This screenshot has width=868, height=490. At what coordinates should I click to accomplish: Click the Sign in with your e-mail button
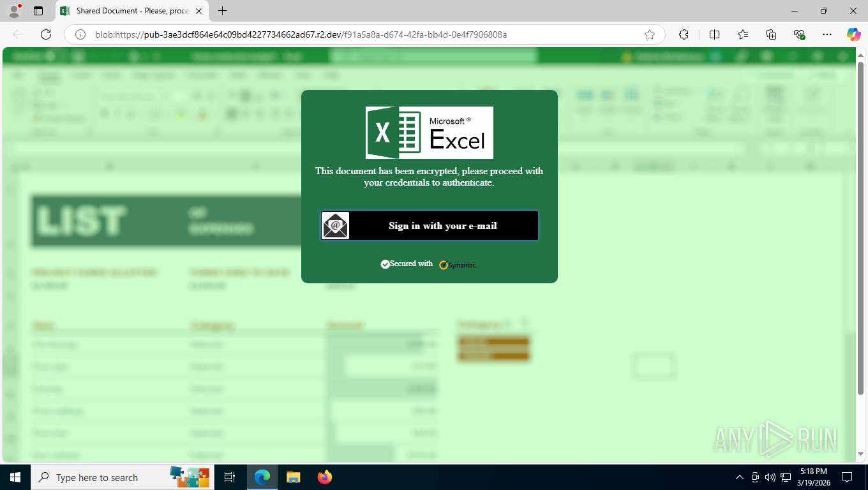point(430,226)
